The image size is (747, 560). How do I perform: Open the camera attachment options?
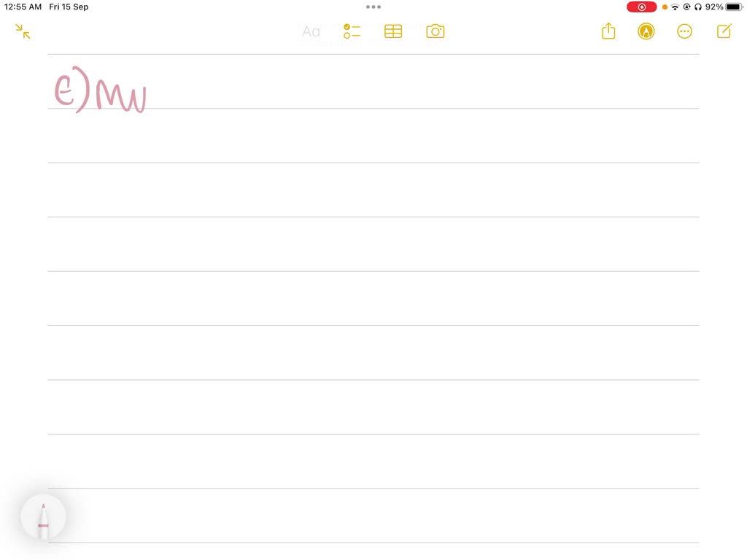click(x=435, y=31)
